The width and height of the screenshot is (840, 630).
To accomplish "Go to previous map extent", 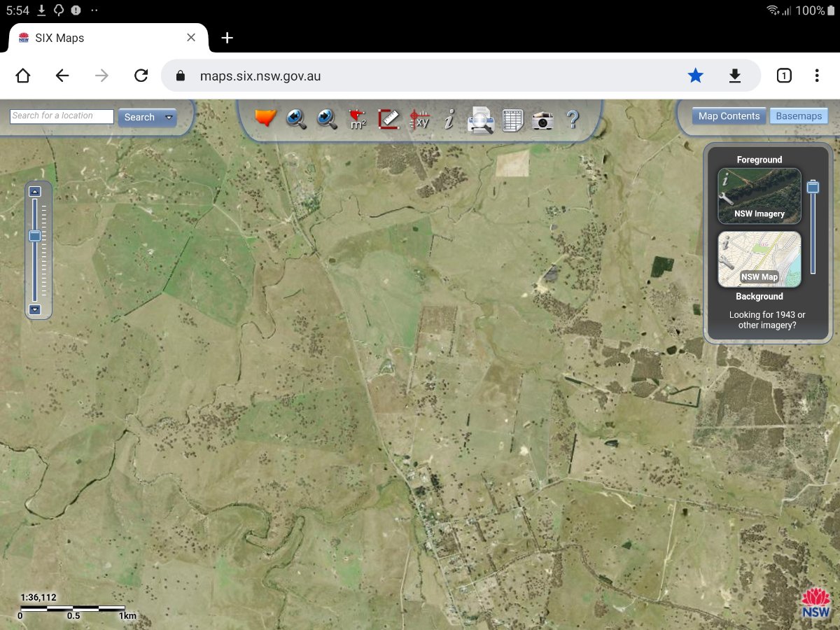I will [x=297, y=119].
